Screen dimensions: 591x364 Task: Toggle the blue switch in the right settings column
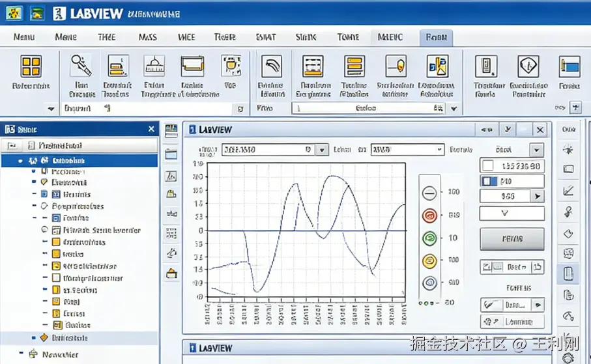[489, 181]
